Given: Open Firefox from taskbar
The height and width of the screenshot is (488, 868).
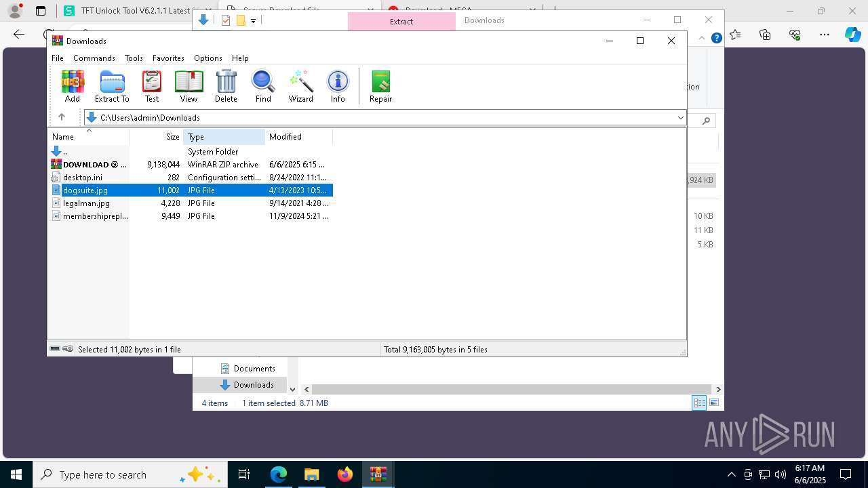Looking at the screenshot, I should (345, 474).
